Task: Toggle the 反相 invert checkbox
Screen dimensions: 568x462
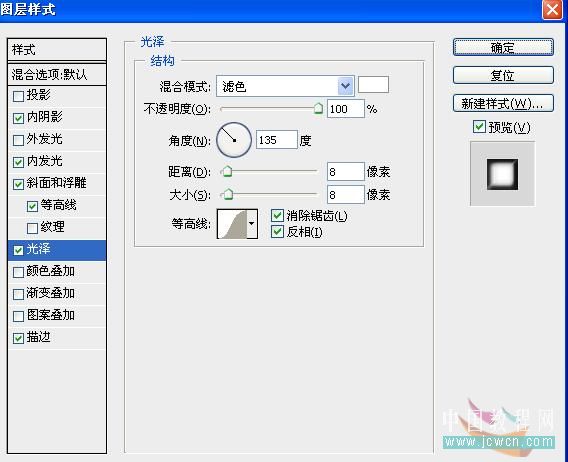Action: point(277,232)
